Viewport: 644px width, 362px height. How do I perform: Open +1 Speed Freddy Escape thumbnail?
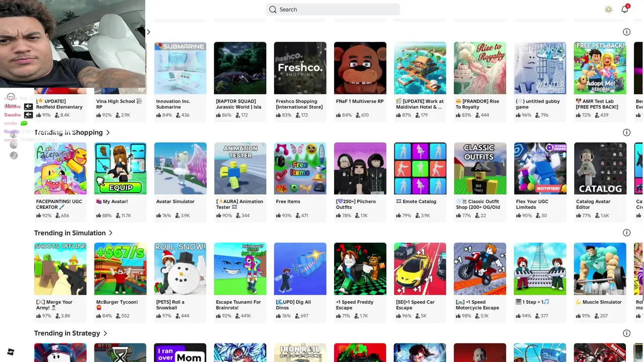pyautogui.click(x=360, y=269)
